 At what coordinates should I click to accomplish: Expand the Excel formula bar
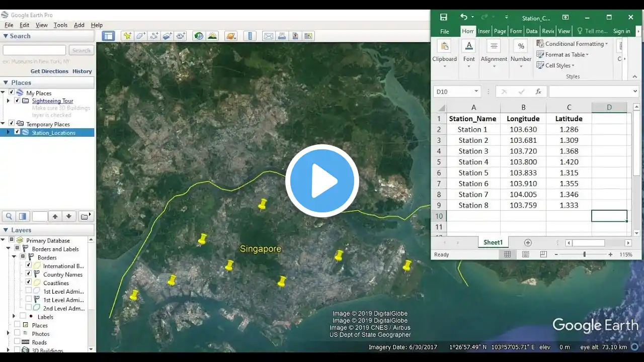(635, 92)
